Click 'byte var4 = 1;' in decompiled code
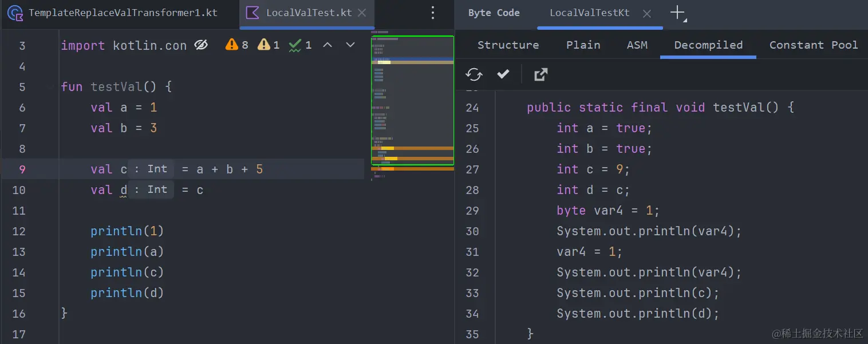 tap(608, 210)
